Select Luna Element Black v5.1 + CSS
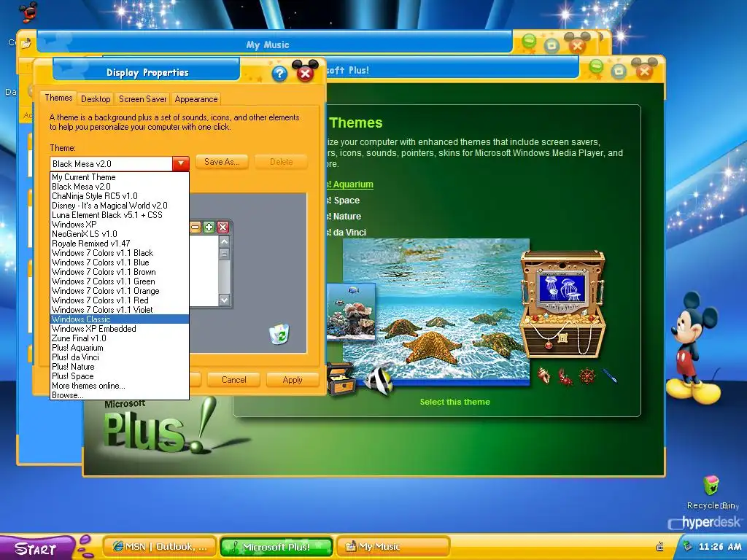The width and height of the screenshot is (747, 560). (x=120, y=215)
